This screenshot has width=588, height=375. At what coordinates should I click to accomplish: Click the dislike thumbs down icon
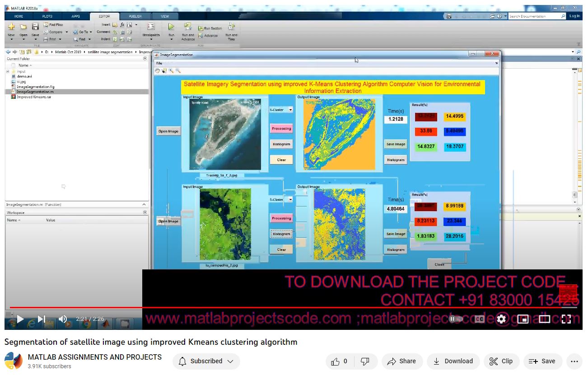(x=365, y=361)
